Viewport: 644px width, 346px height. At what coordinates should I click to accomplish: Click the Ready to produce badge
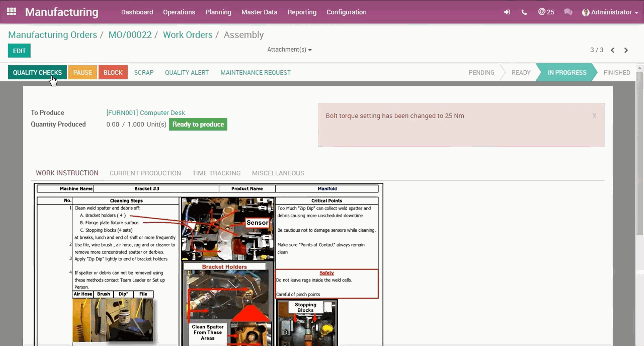tap(198, 124)
